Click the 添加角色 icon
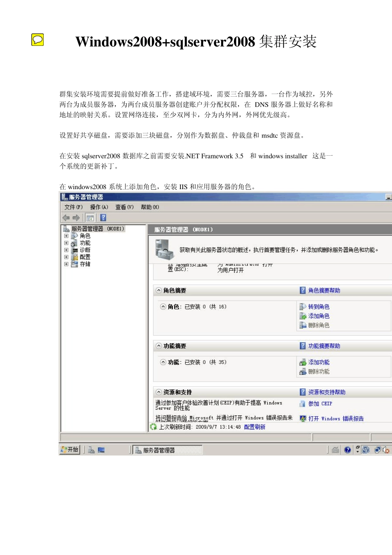The image size is (392, 555). tap(303, 316)
